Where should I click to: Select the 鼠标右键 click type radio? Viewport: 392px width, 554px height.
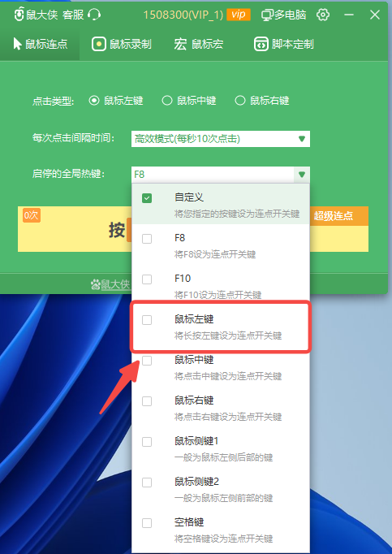pos(239,101)
